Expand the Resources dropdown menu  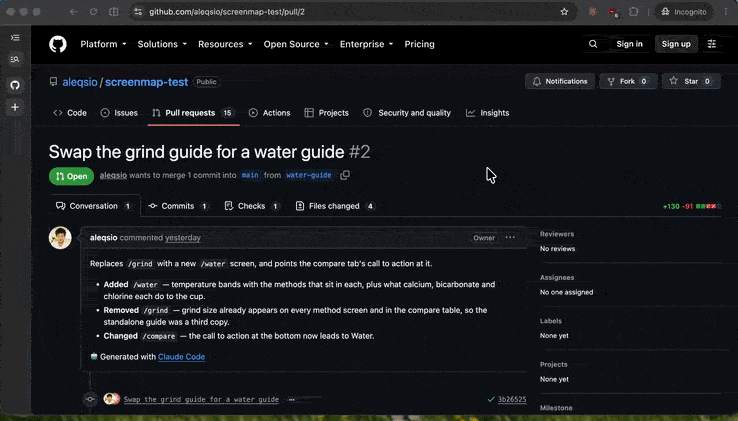coord(225,44)
